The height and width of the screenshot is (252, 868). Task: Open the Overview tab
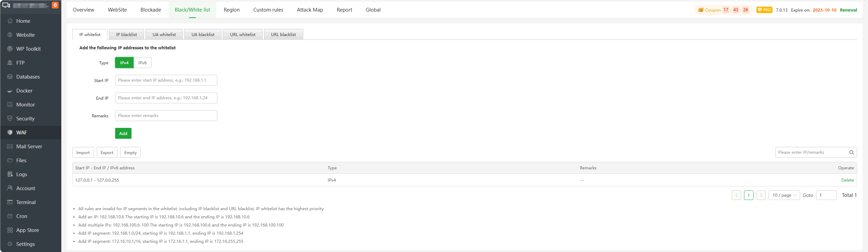(83, 10)
